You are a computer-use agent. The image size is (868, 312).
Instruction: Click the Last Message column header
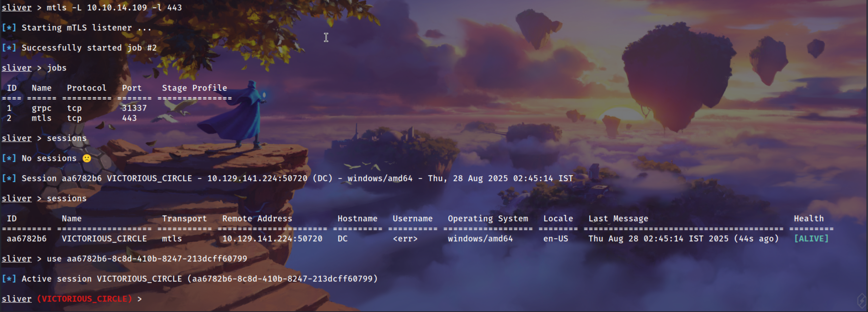tap(618, 219)
